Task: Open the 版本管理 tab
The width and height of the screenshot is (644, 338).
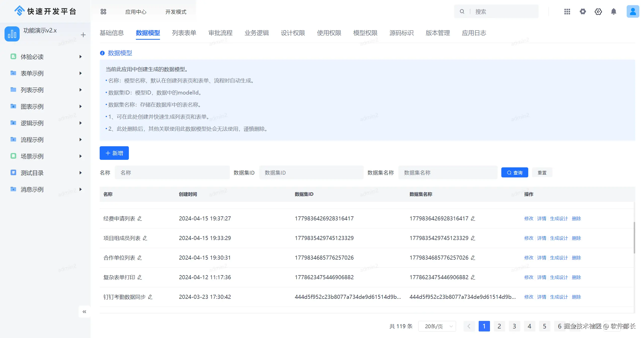Action: tap(438, 33)
